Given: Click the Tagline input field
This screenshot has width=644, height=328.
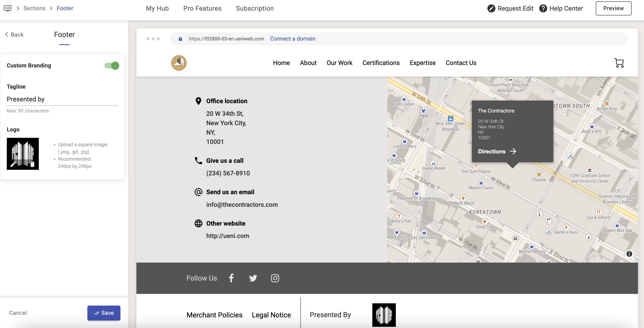Looking at the screenshot, I should [x=62, y=99].
